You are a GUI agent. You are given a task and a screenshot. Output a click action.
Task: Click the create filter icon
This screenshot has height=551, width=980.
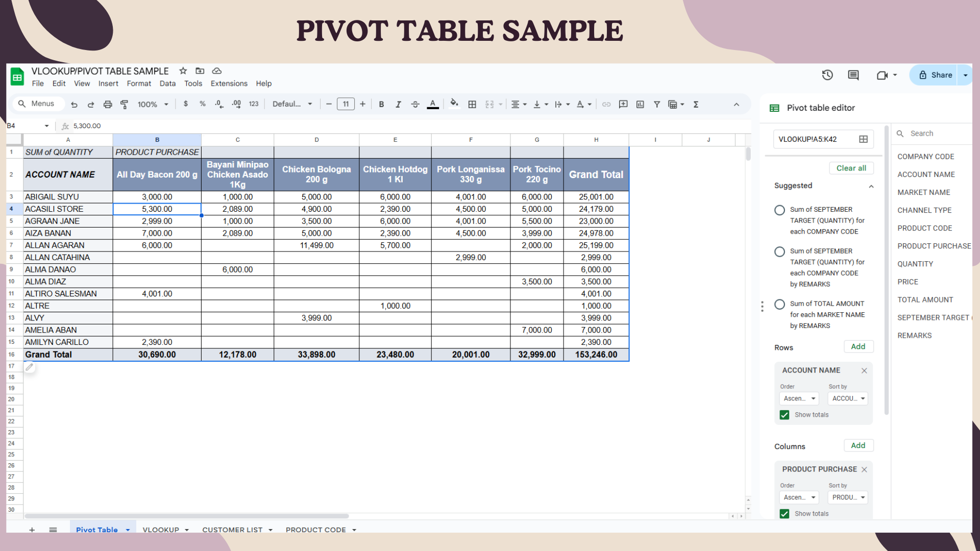(657, 104)
